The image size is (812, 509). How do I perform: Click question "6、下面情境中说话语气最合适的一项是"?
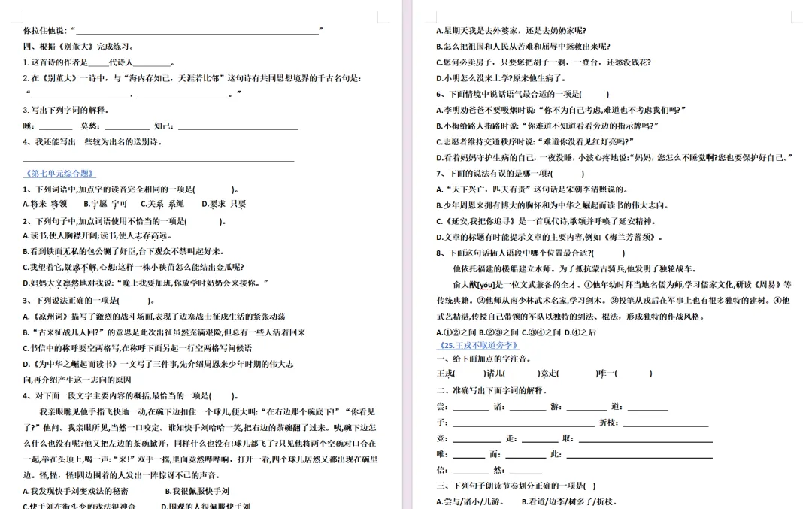coord(523,94)
